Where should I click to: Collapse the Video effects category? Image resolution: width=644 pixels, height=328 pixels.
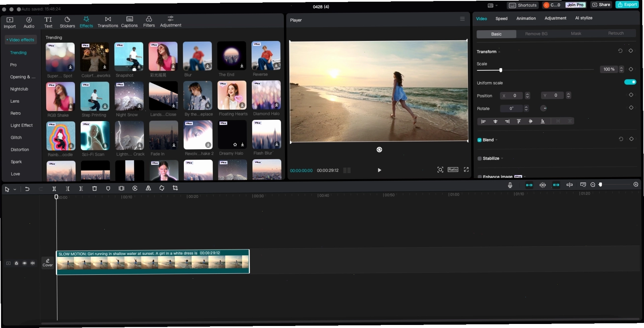click(20, 40)
